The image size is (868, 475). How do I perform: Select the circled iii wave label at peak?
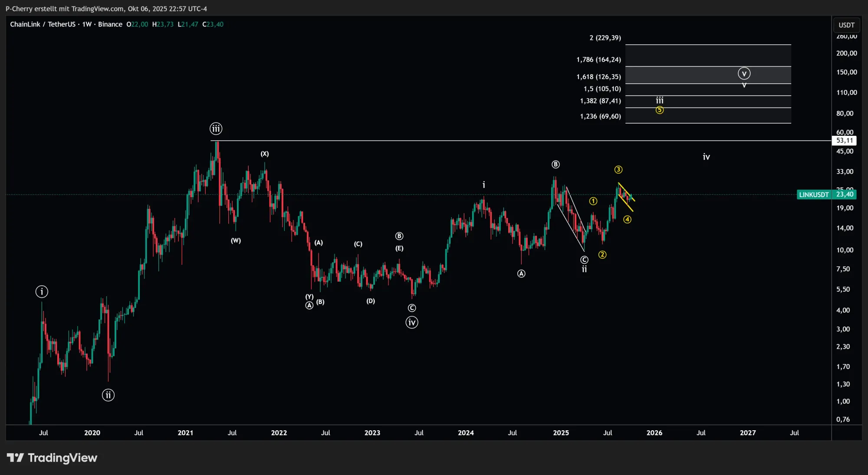click(x=216, y=129)
